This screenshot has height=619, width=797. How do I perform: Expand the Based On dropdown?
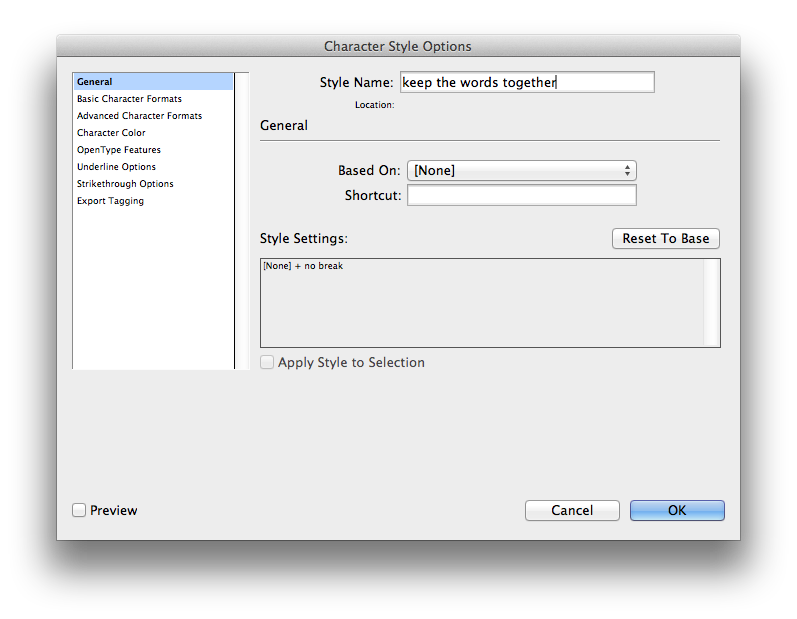[521, 171]
